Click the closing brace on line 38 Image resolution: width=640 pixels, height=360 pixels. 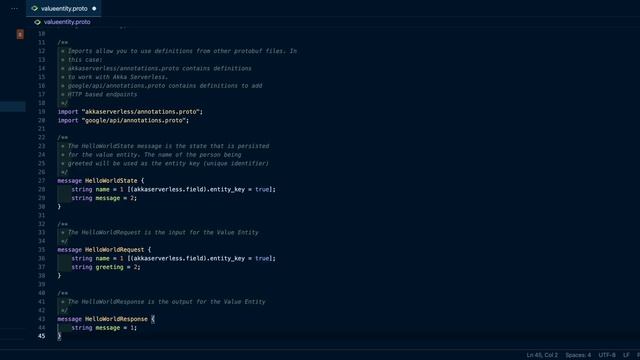click(x=59, y=276)
